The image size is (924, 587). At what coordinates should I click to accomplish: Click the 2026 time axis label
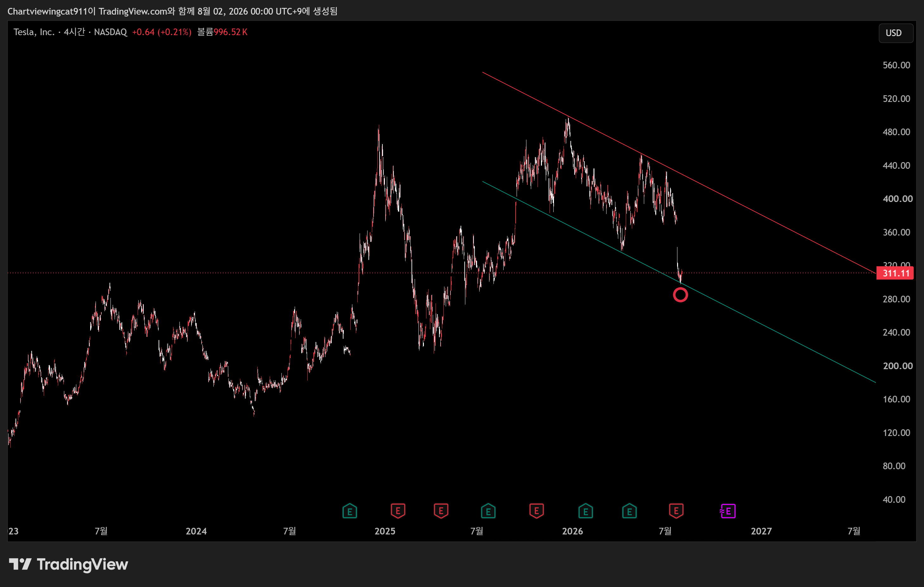573,531
